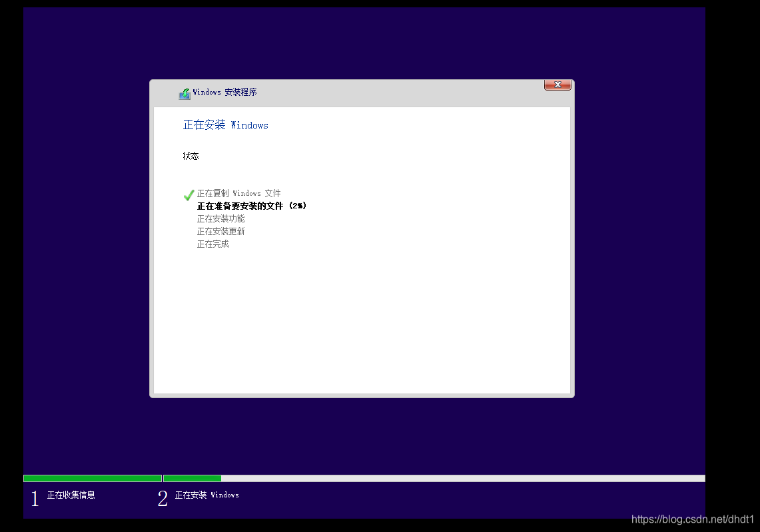Image resolution: width=760 pixels, height=532 pixels.
Task: Click the 正在安装更新 step
Action: (x=220, y=231)
